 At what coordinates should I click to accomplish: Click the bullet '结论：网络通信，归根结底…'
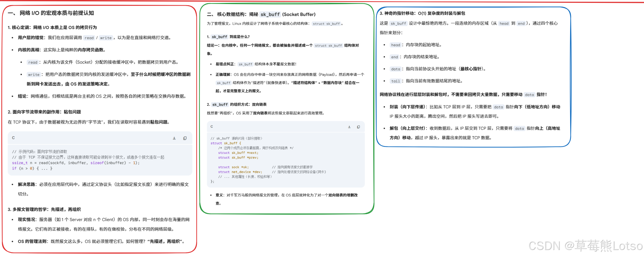(103, 96)
